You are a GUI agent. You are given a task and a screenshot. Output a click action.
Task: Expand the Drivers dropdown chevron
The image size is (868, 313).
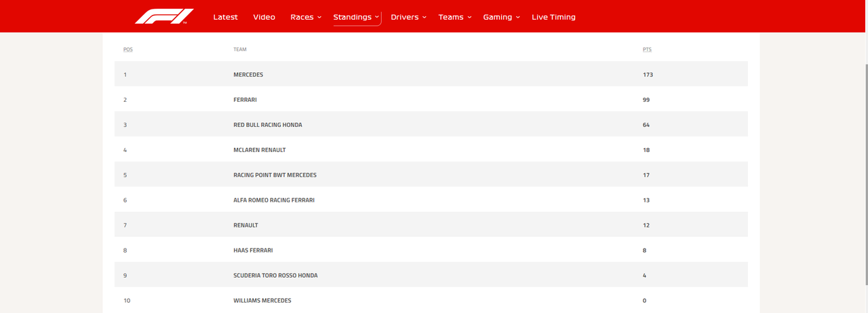tap(425, 17)
